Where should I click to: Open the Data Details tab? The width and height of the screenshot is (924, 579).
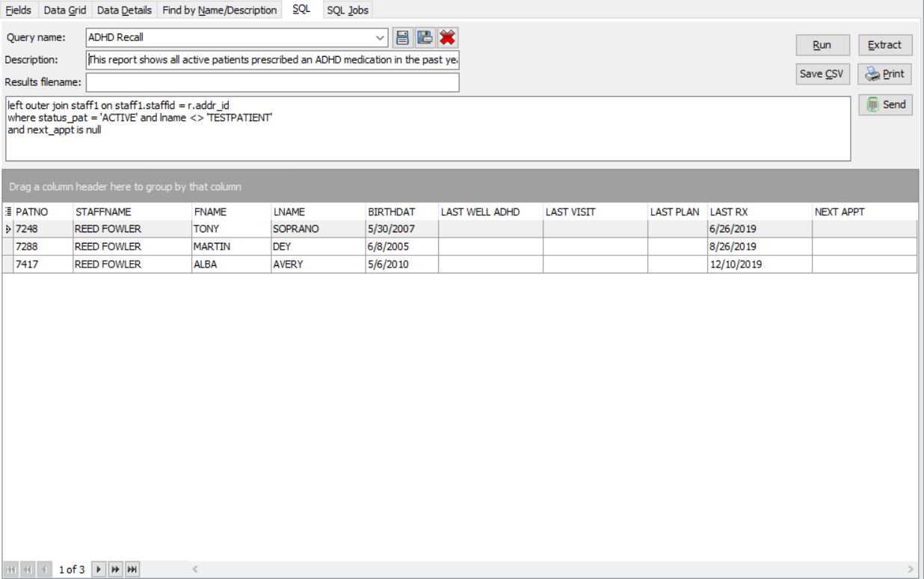pos(124,10)
